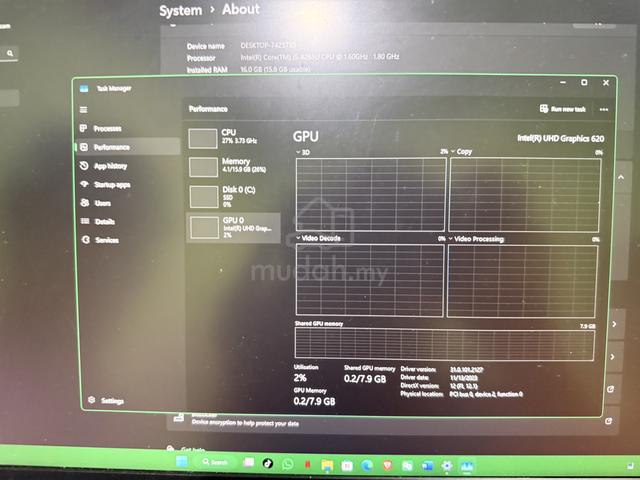This screenshot has width=640, height=480.
Task: Select Disk 0 (C:) performance item
Action: click(233, 196)
